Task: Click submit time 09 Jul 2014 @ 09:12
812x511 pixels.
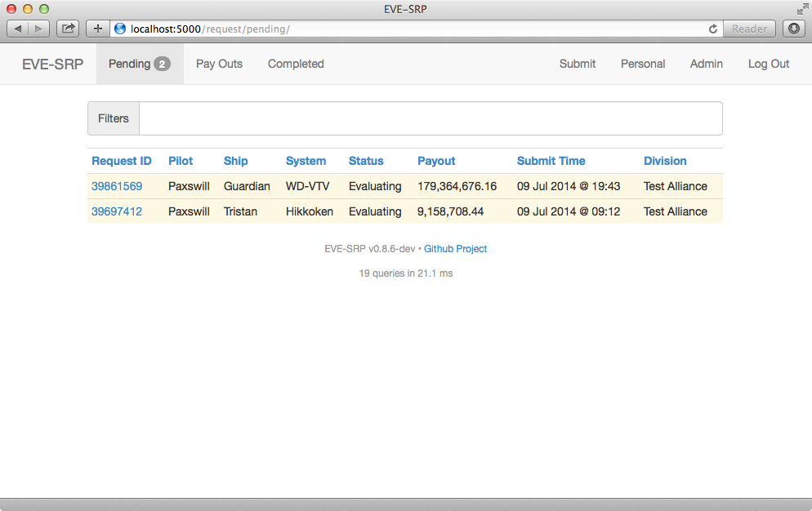Action: tap(569, 211)
